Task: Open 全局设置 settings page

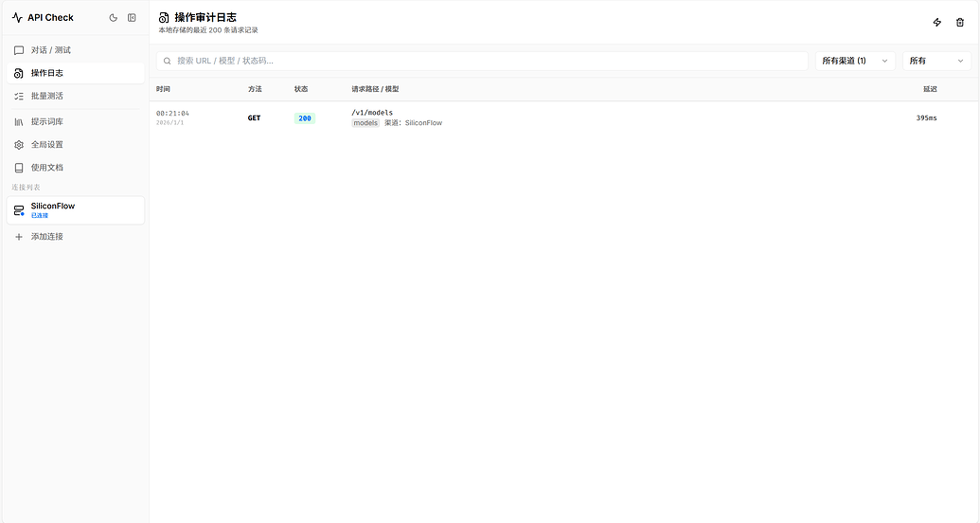Action: pyautogui.click(x=76, y=145)
